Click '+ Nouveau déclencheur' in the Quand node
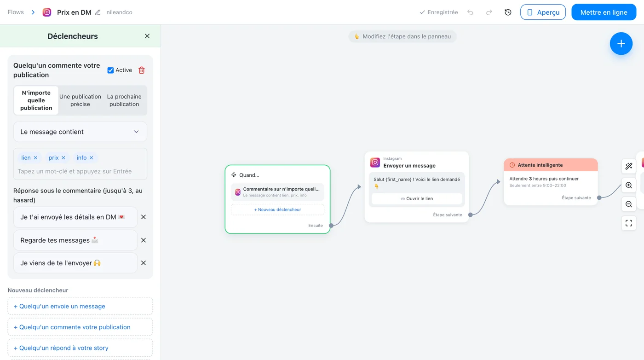644x360 pixels. [x=277, y=209]
